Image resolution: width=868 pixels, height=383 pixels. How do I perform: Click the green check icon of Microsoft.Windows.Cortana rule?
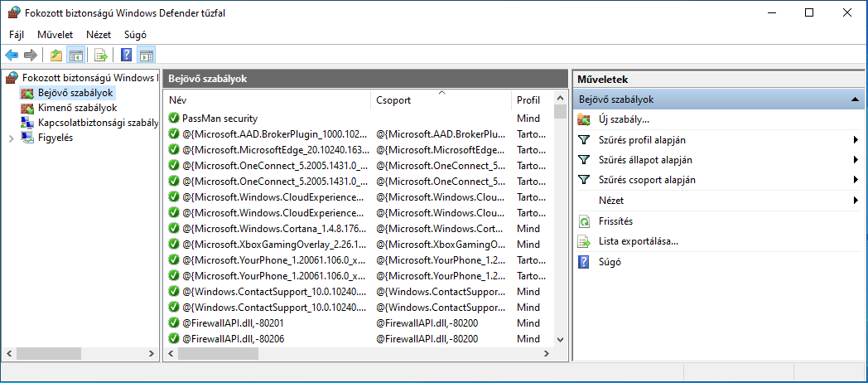click(174, 228)
